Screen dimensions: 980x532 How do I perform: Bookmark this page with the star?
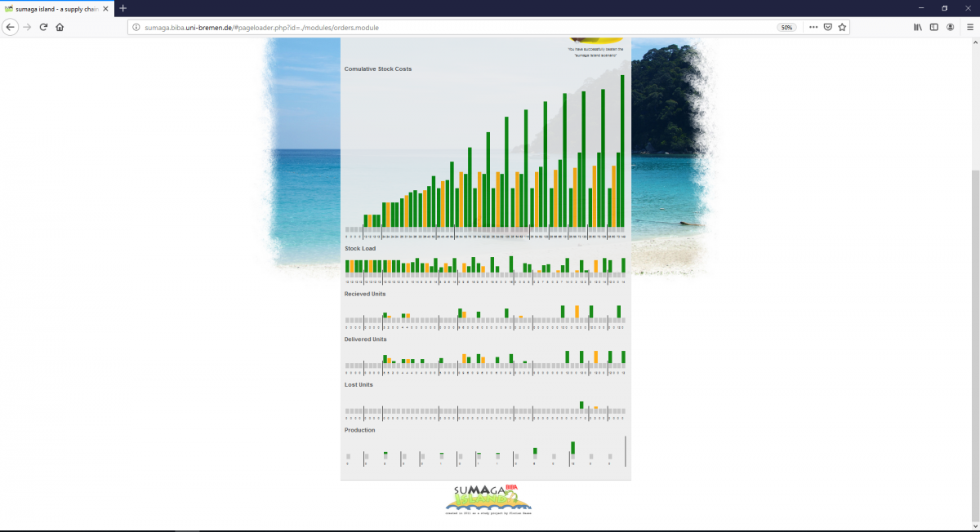point(842,27)
